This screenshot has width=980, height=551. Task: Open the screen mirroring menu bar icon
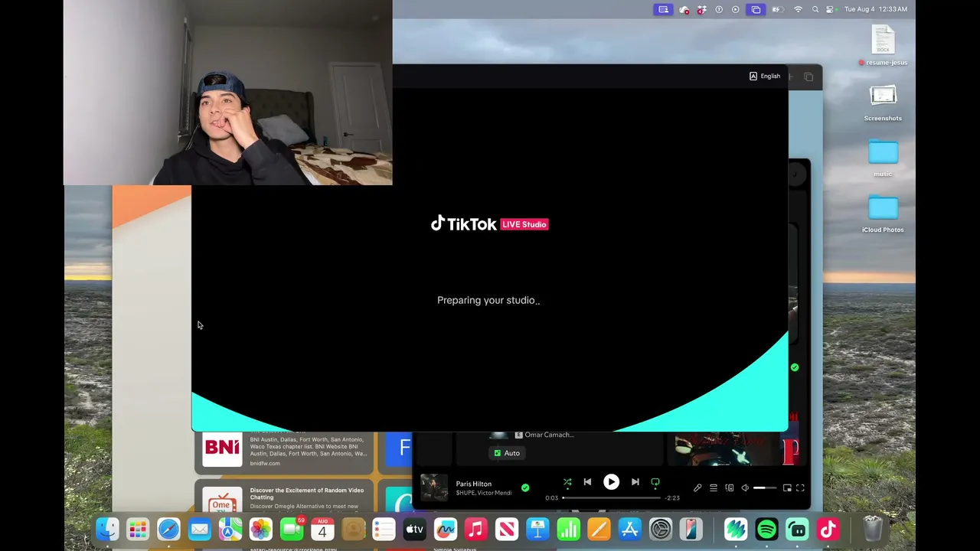pyautogui.click(x=756, y=9)
